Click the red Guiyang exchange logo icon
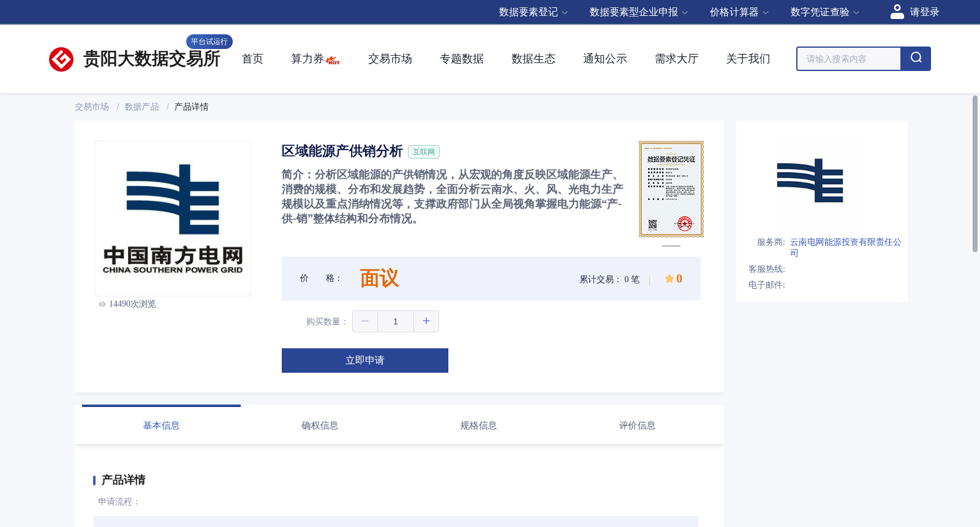 [61, 59]
